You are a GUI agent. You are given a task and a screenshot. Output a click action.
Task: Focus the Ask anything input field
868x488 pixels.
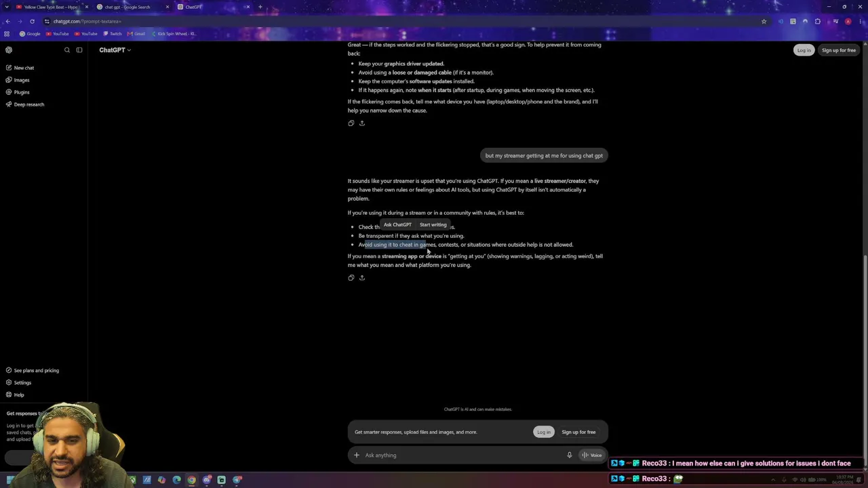(x=461, y=455)
